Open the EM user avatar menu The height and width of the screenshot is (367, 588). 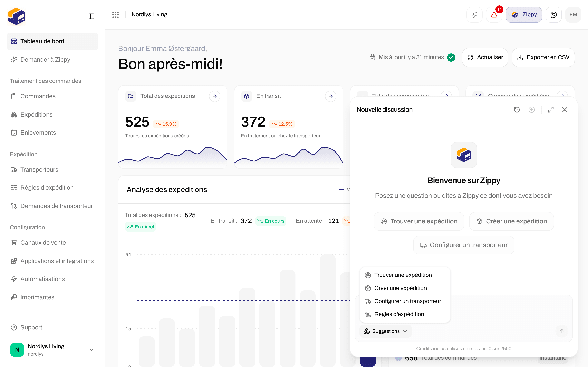(573, 15)
